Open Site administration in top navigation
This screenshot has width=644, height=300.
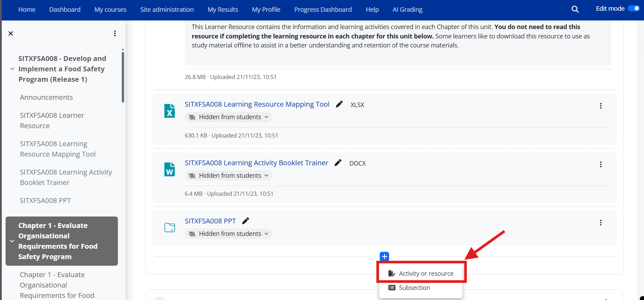pos(167,10)
